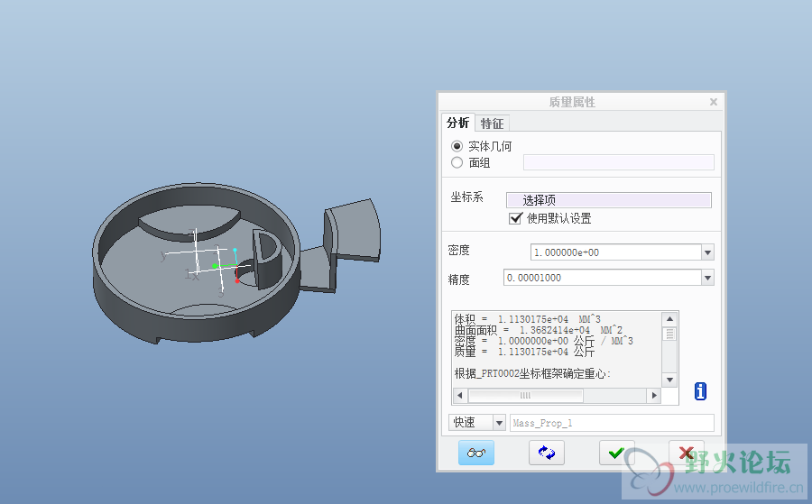The width and height of the screenshot is (812, 504).
Task: Close the 质量属性 dialog
Action: (714, 102)
